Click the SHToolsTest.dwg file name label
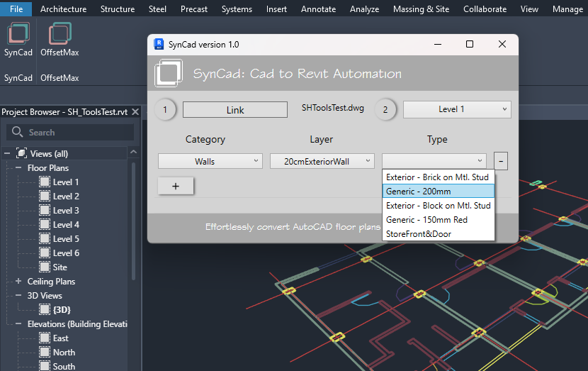Image resolution: width=588 pixels, height=371 pixels. coord(333,108)
